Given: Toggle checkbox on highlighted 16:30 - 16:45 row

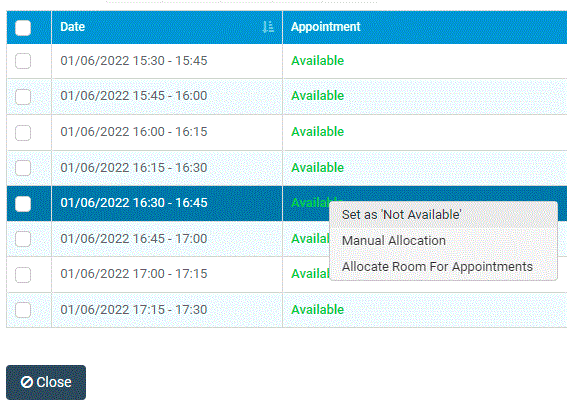Looking at the screenshot, I should 23,204.
